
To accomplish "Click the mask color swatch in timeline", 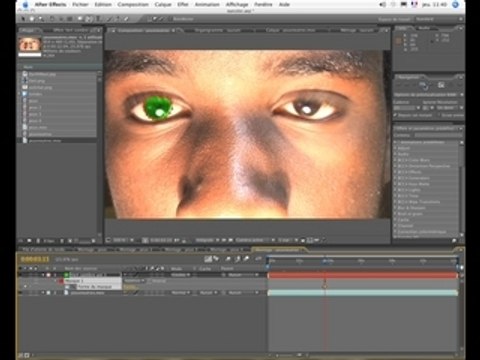I will point(61,281).
